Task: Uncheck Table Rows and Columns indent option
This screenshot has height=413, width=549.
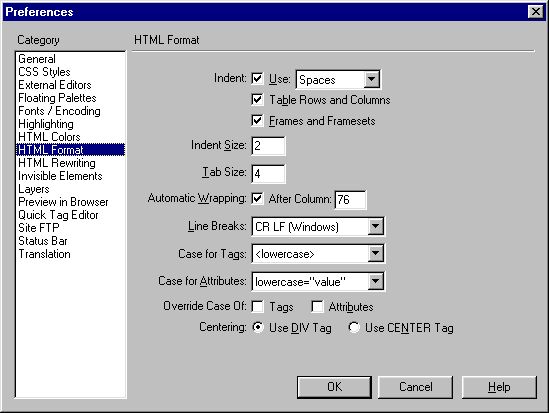Action: pyautogui.click(x=257, y=100)
